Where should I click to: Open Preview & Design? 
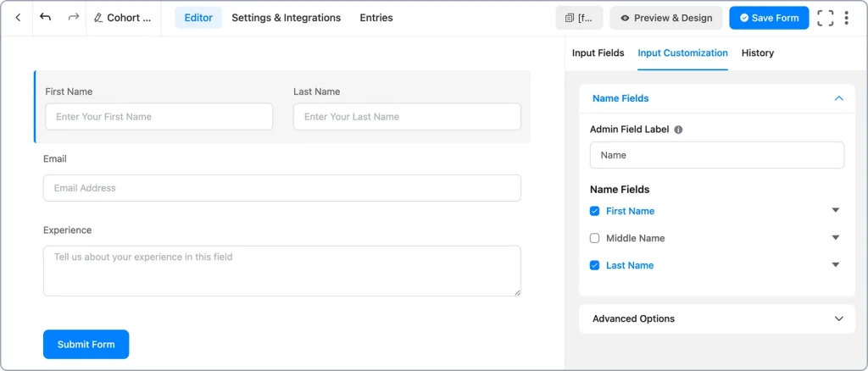[x=666, y=18]
